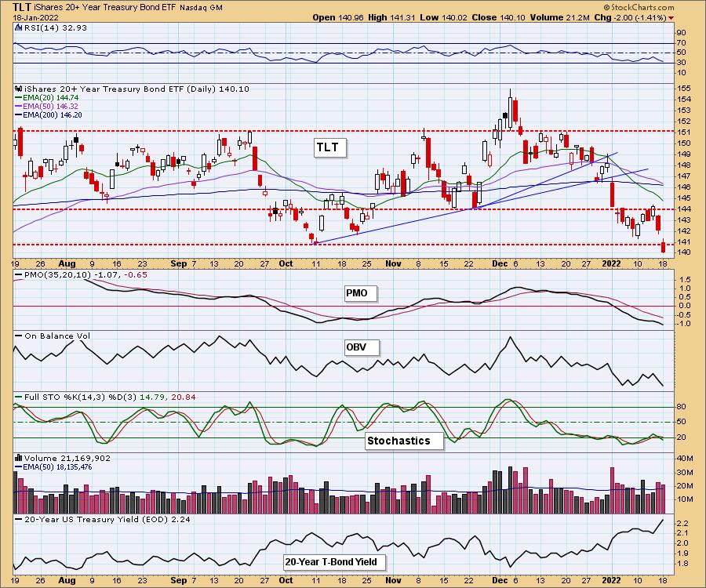Screen dimensions: 706x588
Task: Select the EMA(50) 146.32 legend entry
Action: tap(47, 106)
